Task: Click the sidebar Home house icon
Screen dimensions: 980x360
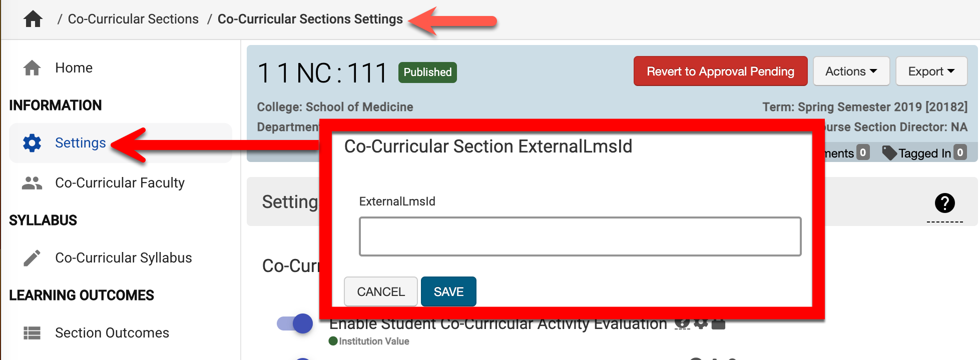Action: 32,68
